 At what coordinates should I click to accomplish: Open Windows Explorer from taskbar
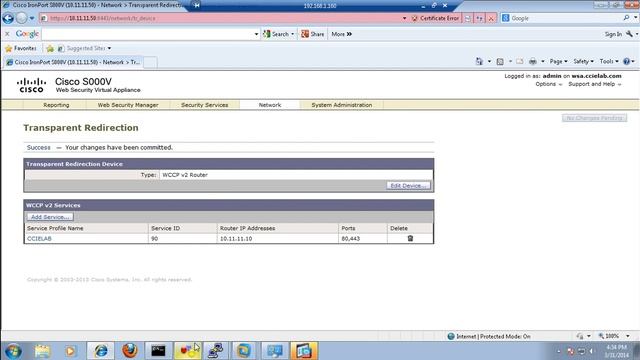click(x=42, y=351)
